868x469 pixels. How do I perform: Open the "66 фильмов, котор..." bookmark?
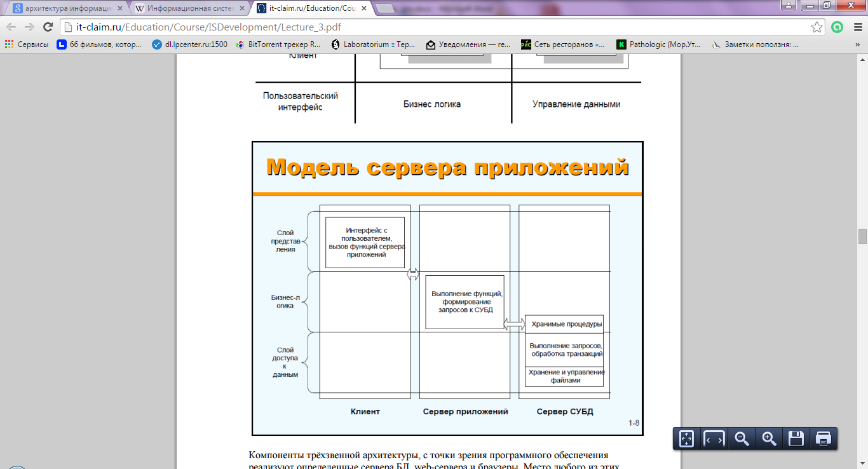click(x=99, y=44)
